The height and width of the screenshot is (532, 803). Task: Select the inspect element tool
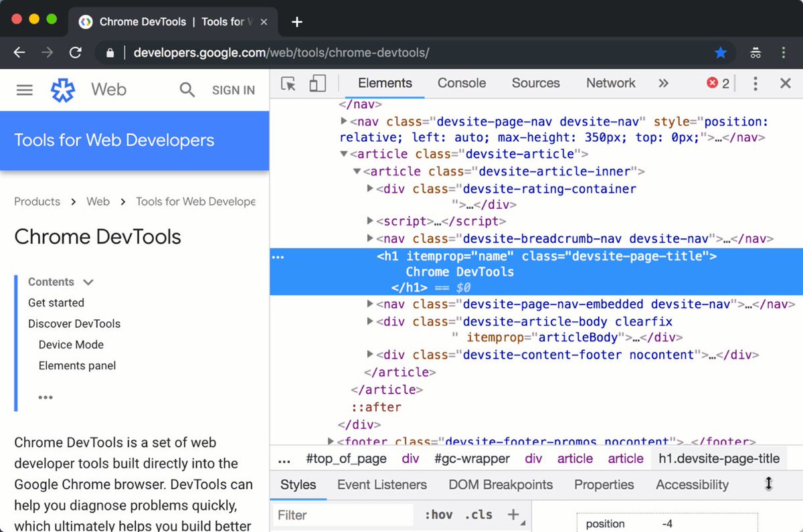pyautogui.click(x=288, y=83)
